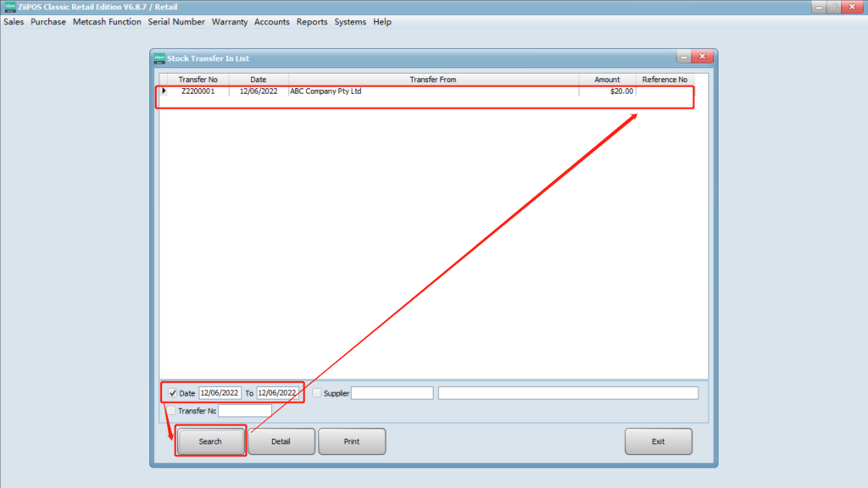The image size is (868, 488).
Task: Click the ZiiPOS app icon in title bar
Action: [9, 7]
